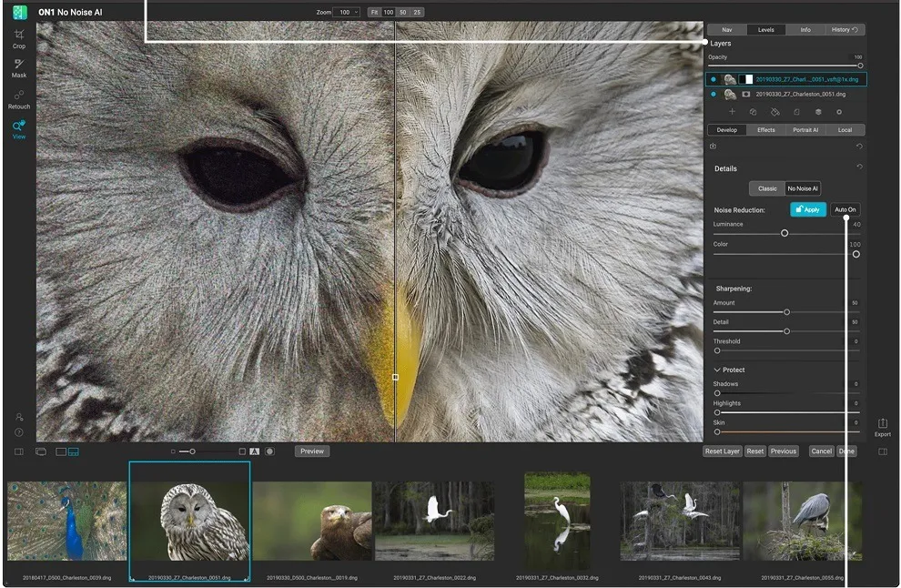Click the Previous button
The width and height of the screenshot is (901, 588).
pyautogui.click(x=784, y=451)
